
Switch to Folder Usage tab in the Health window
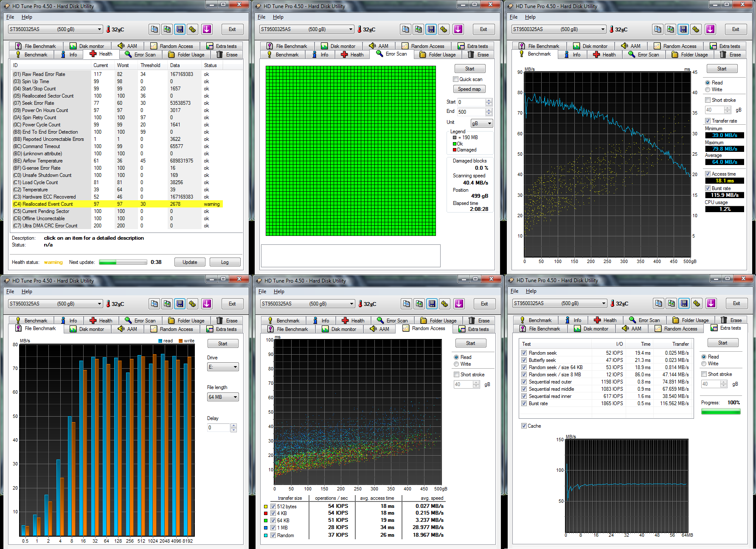(186, 55)
